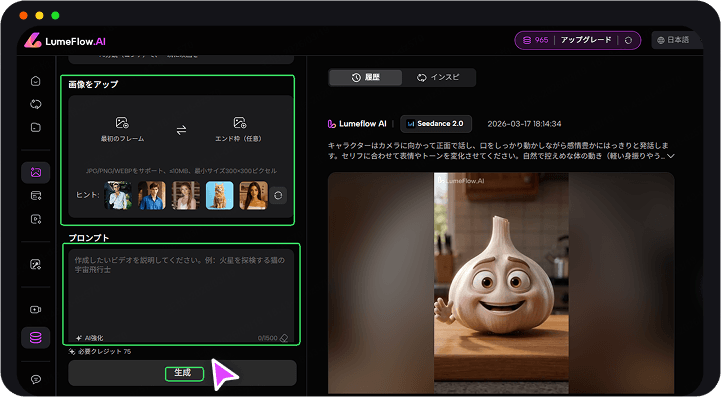This screenshot has width=721, height=404.
Task: Click the timestamp 2026-03-17 18:14:34
Action: [x=524, y=124]
